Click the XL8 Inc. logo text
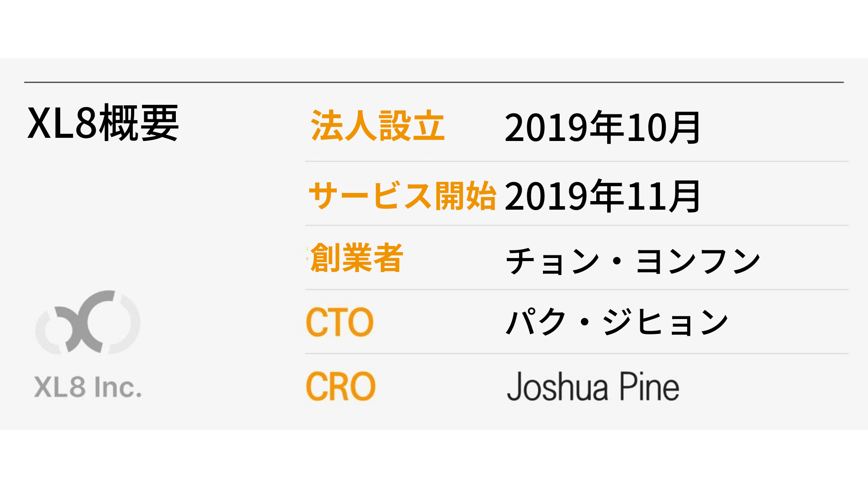This screenshot has width=868, height=488. click(88, 387)
